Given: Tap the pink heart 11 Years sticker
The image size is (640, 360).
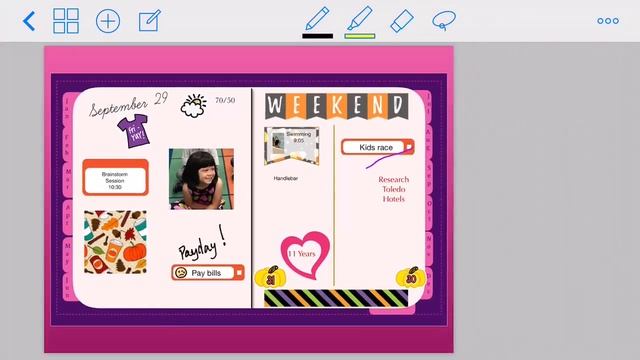Looking at the screenshot, I should pyautogui.click(x=304, y=255).
